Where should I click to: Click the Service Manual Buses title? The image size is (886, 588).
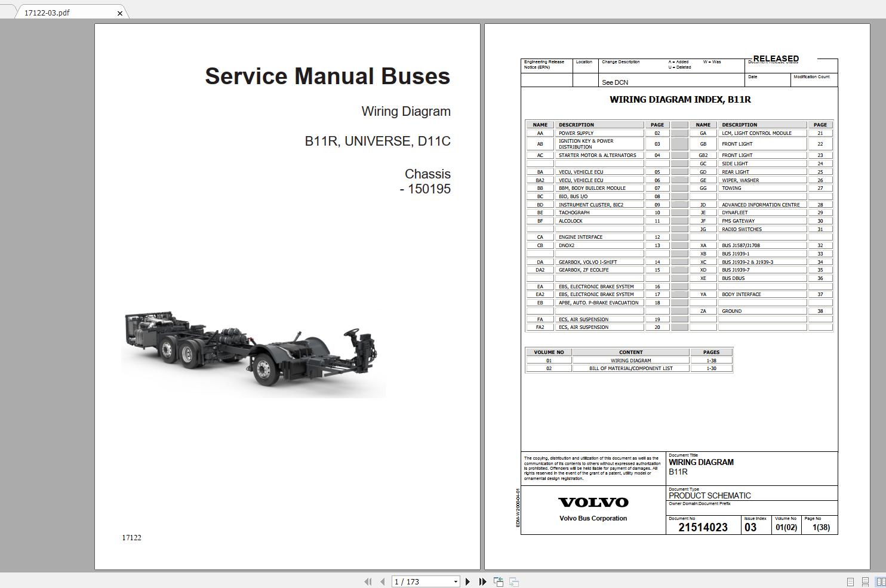click(328, 76)
